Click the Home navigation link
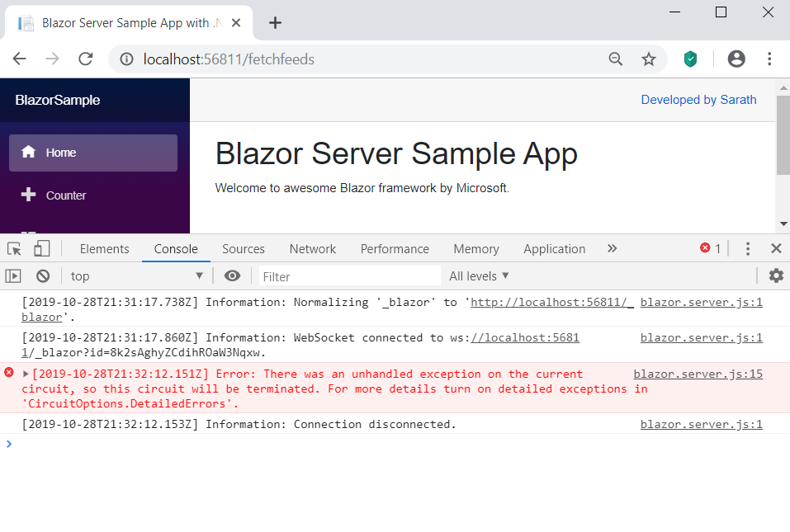 pyautogui.click(x=93, y=153)
